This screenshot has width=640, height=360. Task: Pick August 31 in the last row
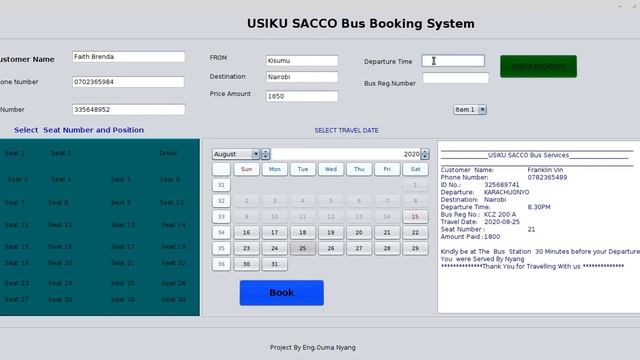coord(274,264)
